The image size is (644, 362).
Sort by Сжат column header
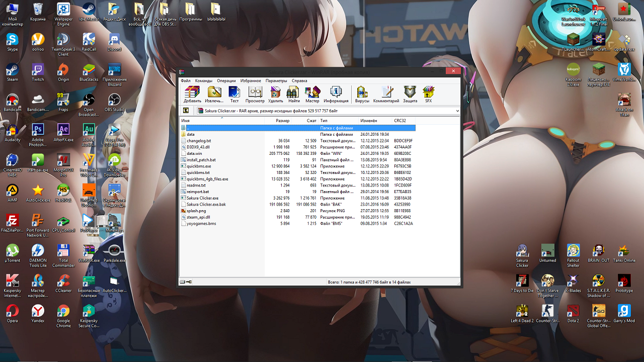point(305,121)
